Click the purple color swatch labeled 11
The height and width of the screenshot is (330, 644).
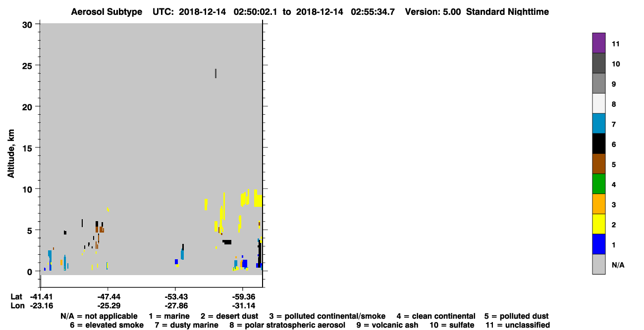[599, 43]
